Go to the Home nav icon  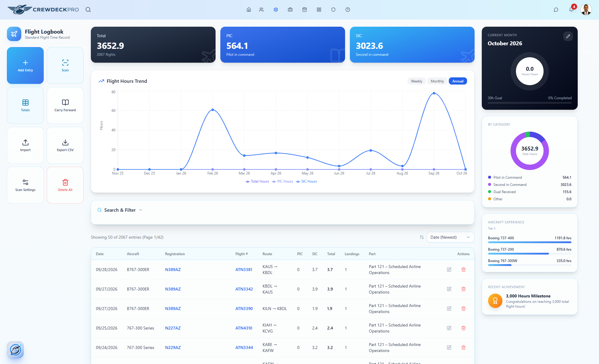249,10
